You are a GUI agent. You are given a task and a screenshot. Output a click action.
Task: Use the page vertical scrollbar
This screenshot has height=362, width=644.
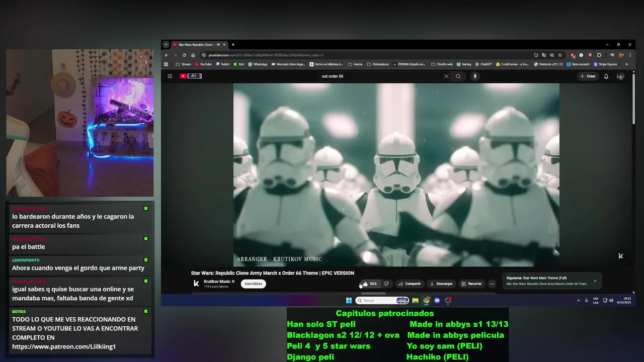633,98
